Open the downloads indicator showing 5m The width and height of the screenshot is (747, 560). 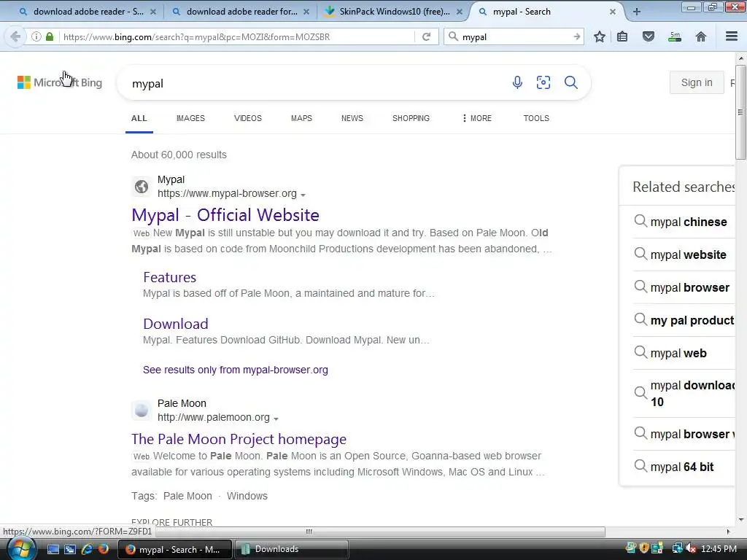coord(675,36)
